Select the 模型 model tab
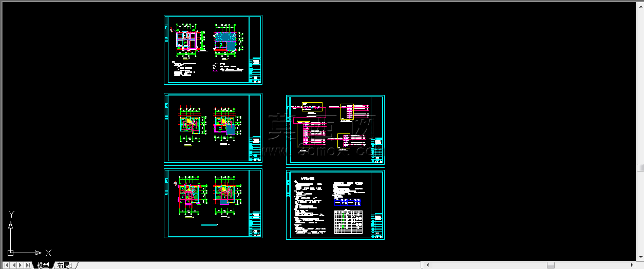The image size is (644, 269). 43,265
